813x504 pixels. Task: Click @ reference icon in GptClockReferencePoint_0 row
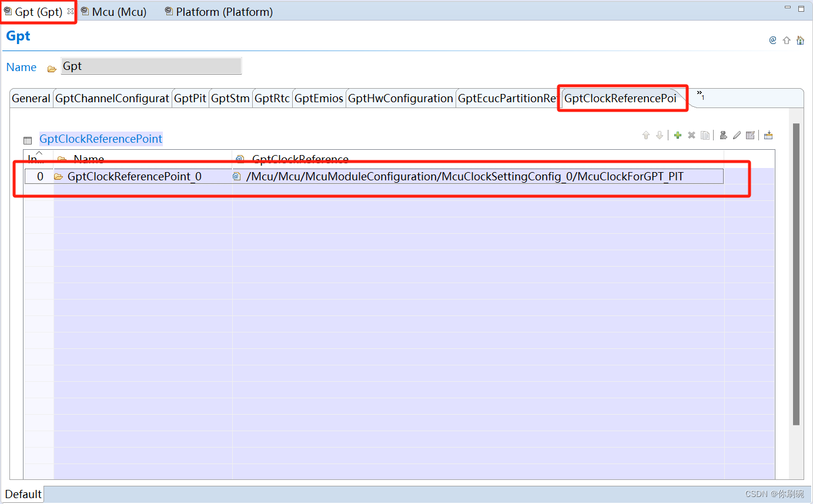click(x=237, y=176)
